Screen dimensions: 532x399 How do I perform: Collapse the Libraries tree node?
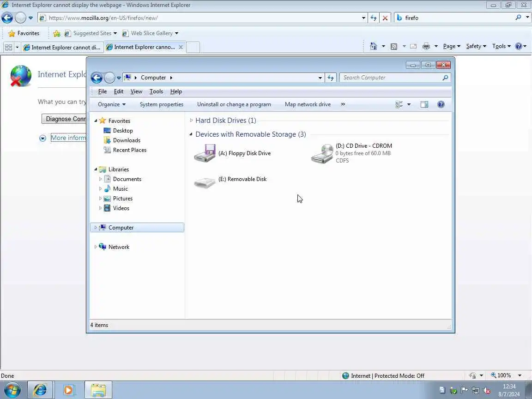point(96,169)
